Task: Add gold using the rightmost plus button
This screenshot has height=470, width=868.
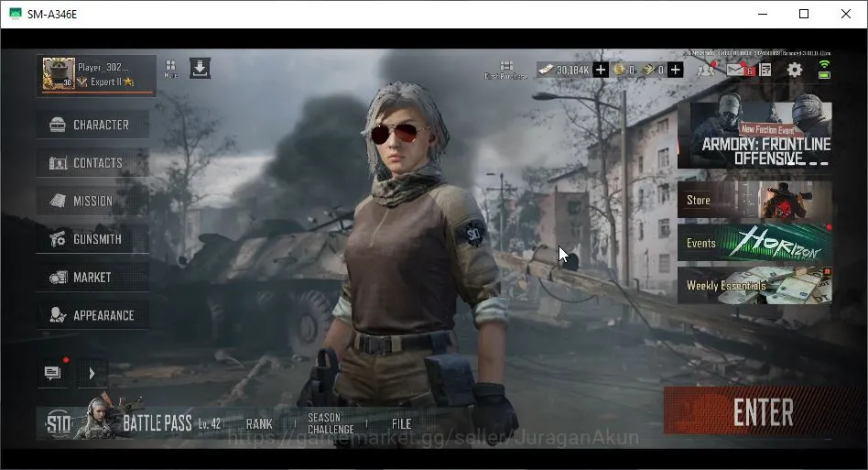Action: tap(675, 70)
